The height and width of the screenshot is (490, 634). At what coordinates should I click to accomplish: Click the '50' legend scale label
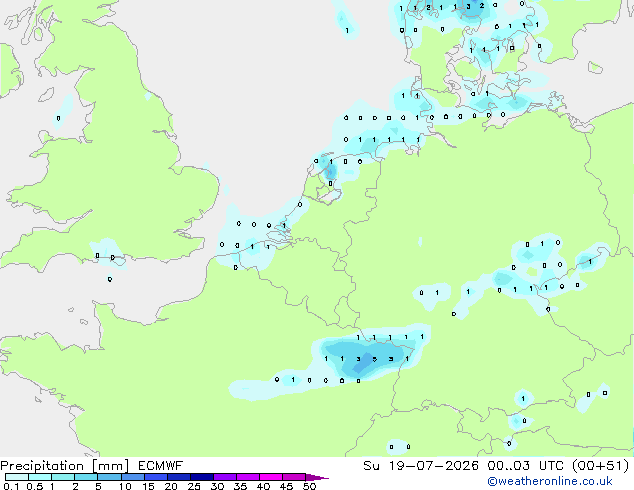(309, 486)
